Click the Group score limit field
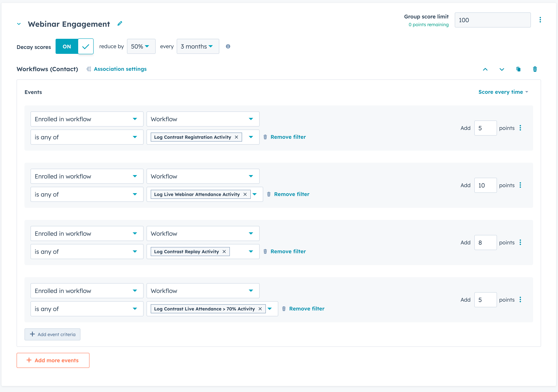The height and width of the screenshot is (392, 558). [492, 20]
